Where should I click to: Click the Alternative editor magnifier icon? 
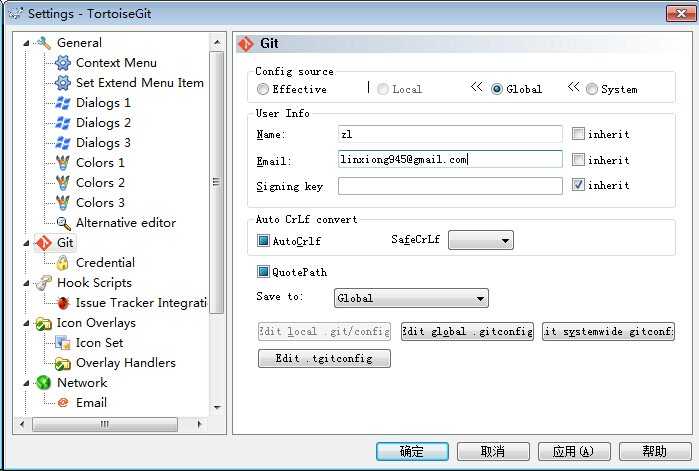coord(63,223)
